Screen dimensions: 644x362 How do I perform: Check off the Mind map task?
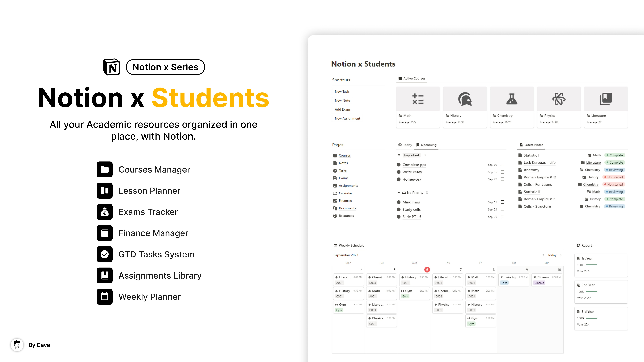[503, 202]
